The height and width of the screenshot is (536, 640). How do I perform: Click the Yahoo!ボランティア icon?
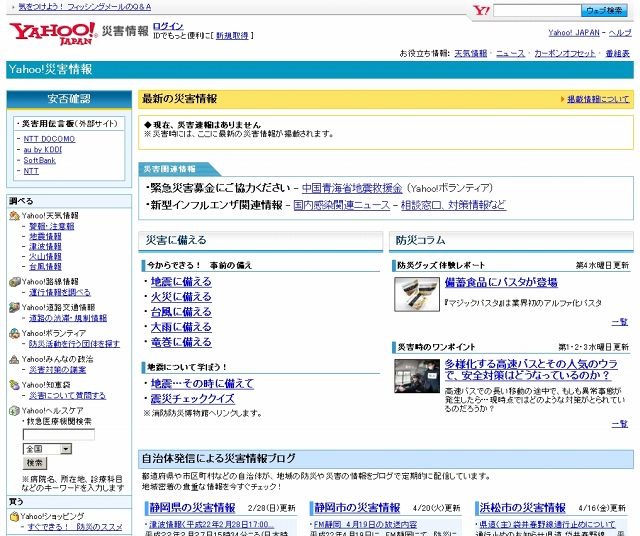pos(15,333)
